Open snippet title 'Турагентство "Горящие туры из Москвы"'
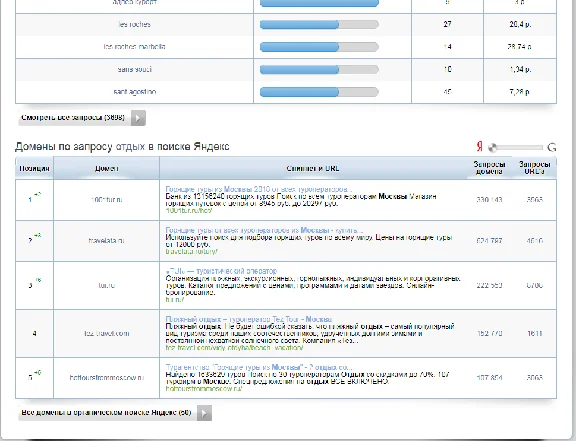 259,367
